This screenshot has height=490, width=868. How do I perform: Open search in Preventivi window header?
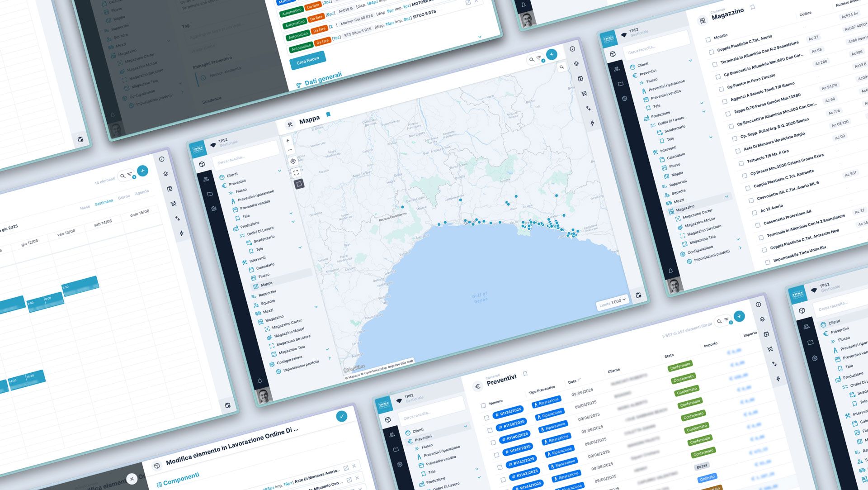719,321
